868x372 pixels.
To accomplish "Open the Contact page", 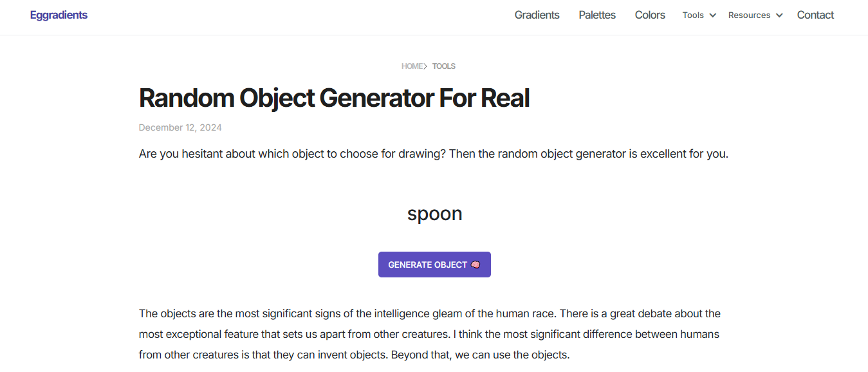I will click(x=815, y=15).
